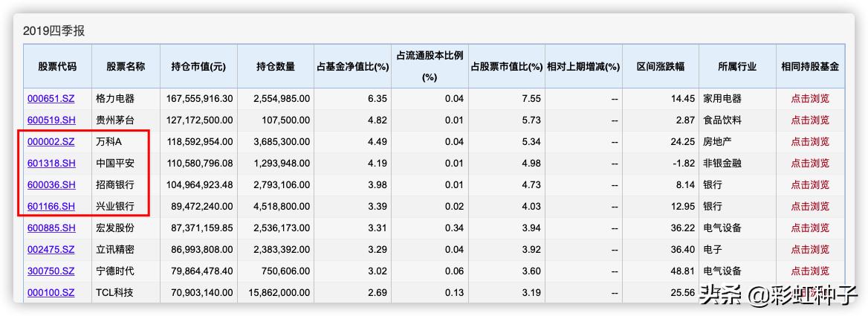This screenshot has height=316, width=868.
Task: Select the stock name TCL科技
Action: point(114,293)
